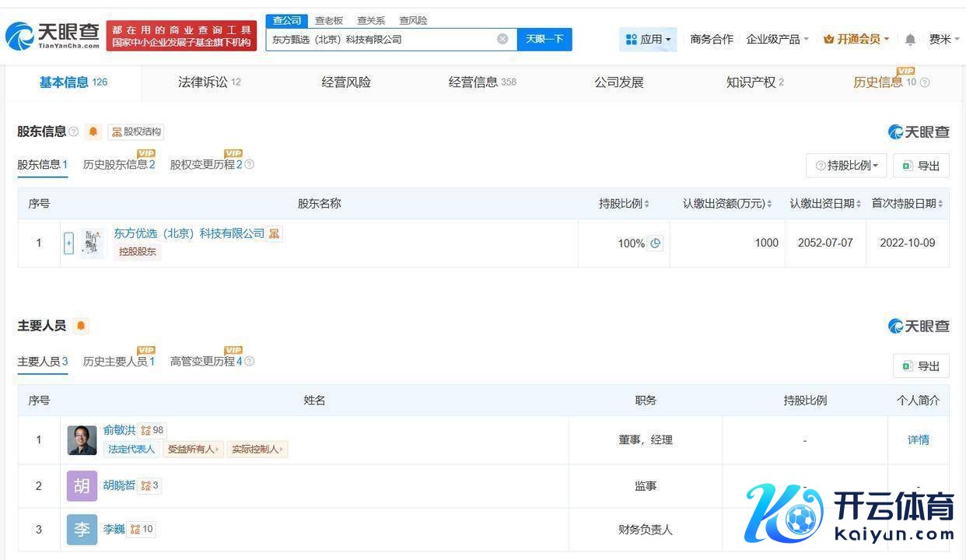Click the key personnel alert bell icon
Screen dimensions: 966x560
click(x=81, y=326)
